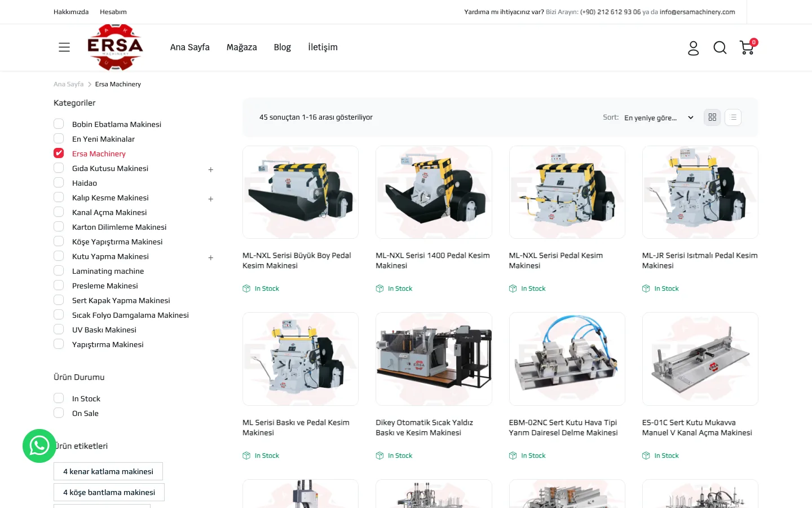Click the Ana Sayfa breadcrumb link
812x508 pixels.
(x=69, y=84)
